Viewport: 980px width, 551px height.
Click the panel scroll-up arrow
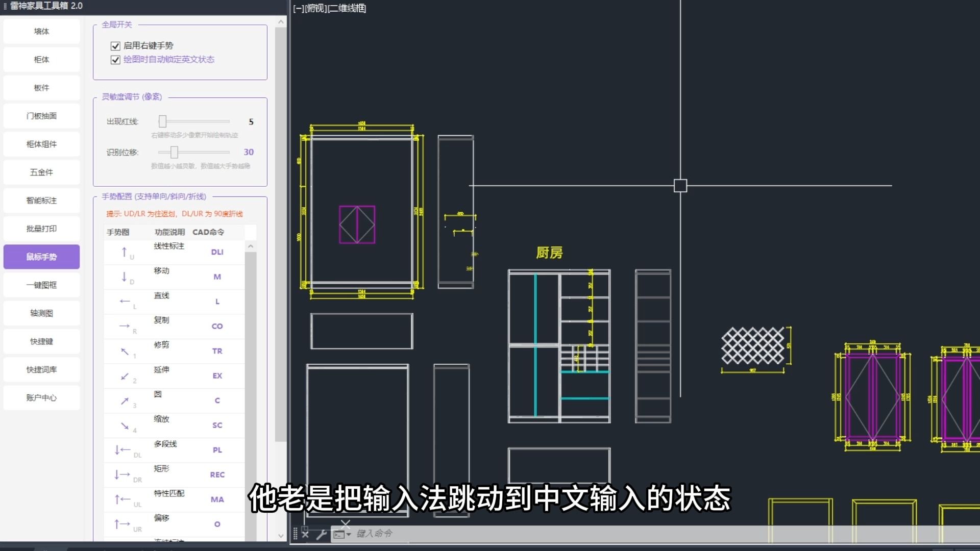click(281, 22)
